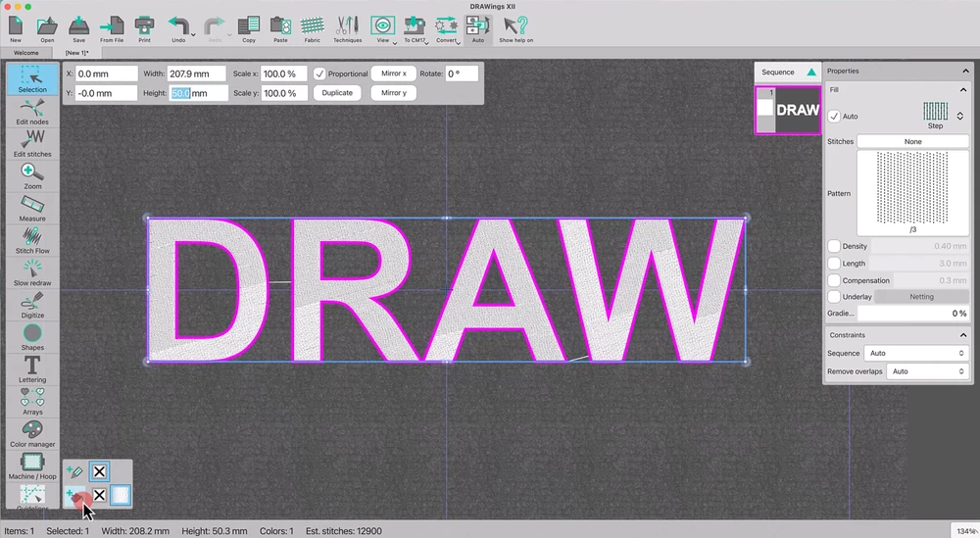Toggle the Fill Auto checkbox
The image size is (980, 538).
834,117
